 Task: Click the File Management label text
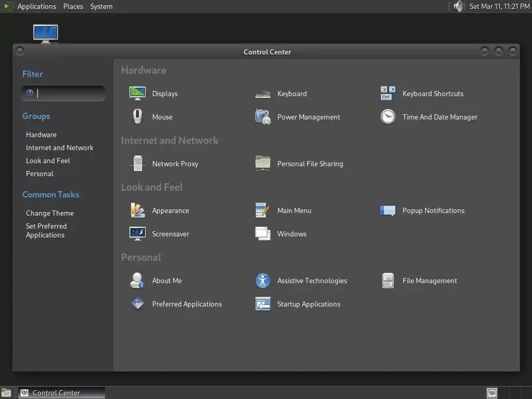[430, 281]
